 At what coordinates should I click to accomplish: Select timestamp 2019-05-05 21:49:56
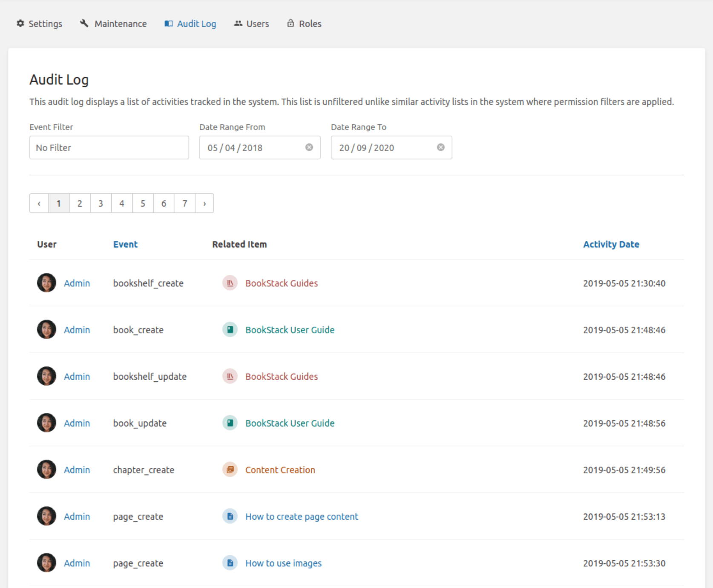tap(624, 470)
